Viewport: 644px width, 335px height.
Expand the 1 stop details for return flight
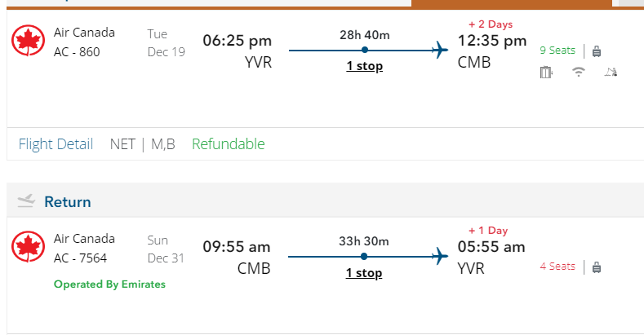click(364, 273)
